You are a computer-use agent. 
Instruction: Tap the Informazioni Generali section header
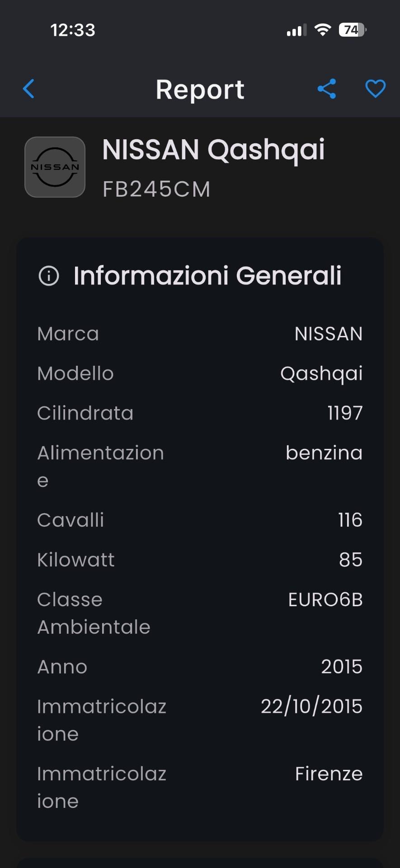pyautogui.click(x=207, y=276)
